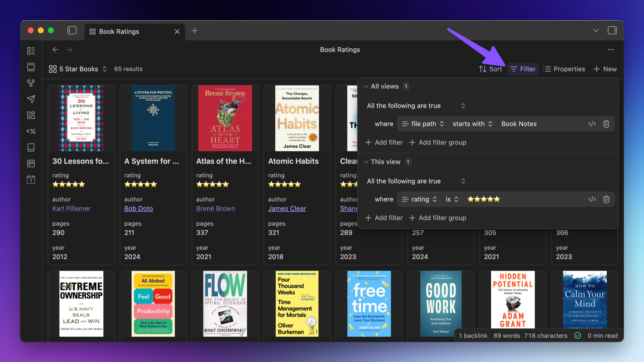This screenshot has height=362, width=644.
Task: Open the Bob Doto author link
Action: coord(138,209)
